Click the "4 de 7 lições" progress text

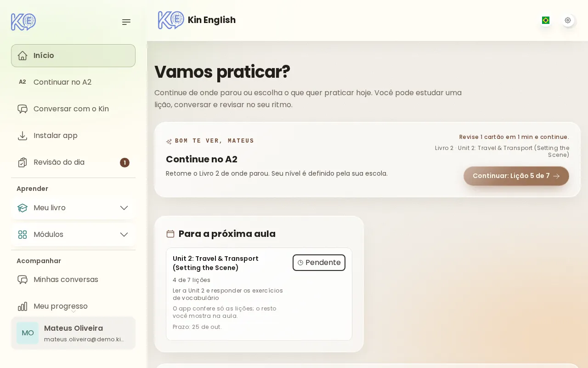(x=192, y=280)
